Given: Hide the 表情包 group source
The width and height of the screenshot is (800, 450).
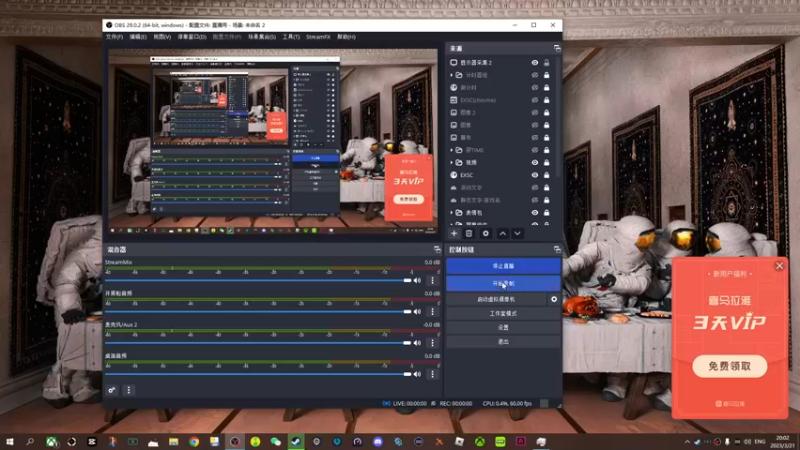Looking at the screenshot, I should [x=535, y=213].
